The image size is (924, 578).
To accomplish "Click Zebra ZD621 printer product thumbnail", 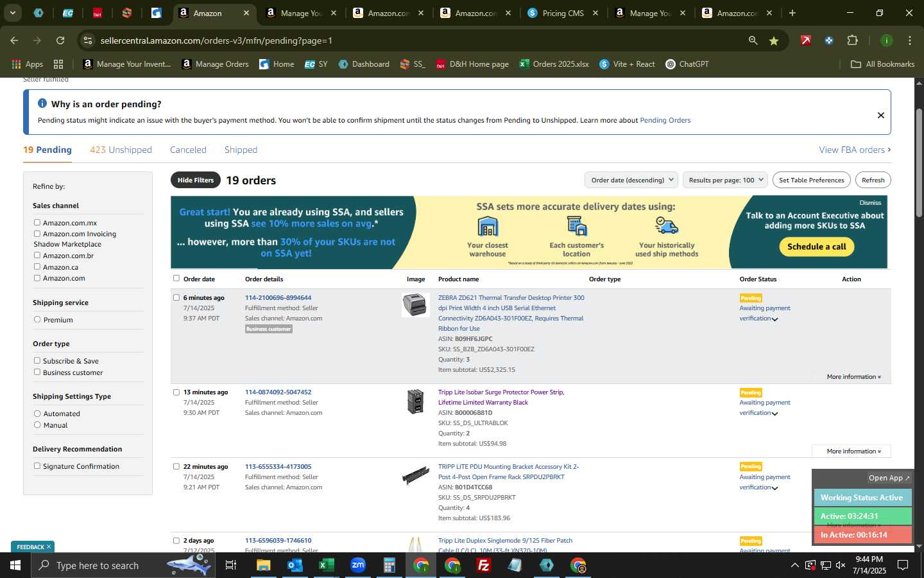I will pos(415,305).
